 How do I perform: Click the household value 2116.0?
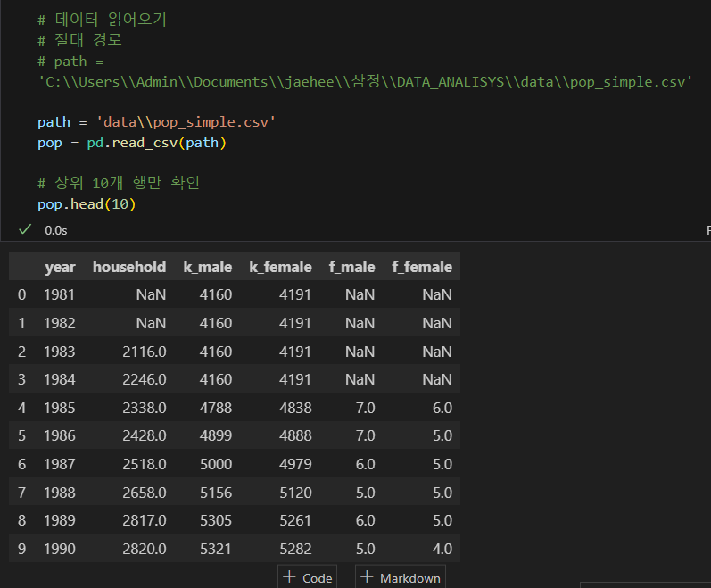coord(145,352)
